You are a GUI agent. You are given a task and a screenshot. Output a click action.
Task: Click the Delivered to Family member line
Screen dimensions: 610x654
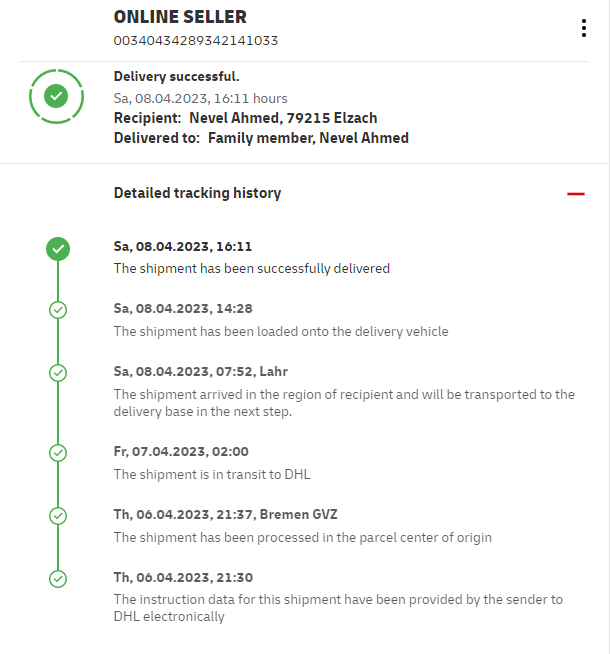[x=261, y=138]
